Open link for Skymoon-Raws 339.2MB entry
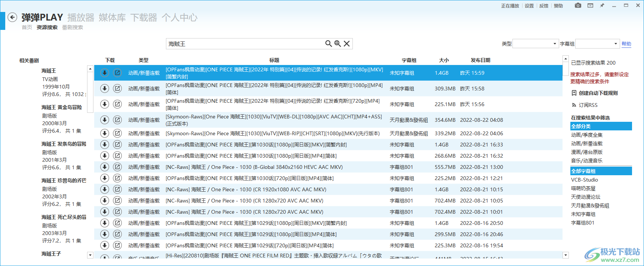The height and width of the screenshot is (266, 644). [117, 133]
